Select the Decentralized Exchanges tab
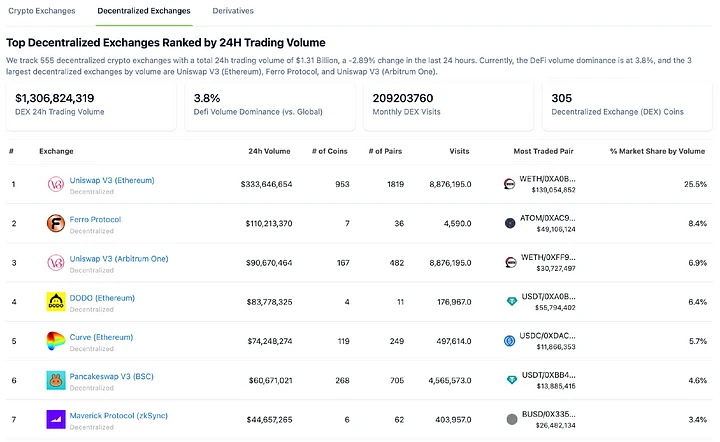 coord(144,11)
